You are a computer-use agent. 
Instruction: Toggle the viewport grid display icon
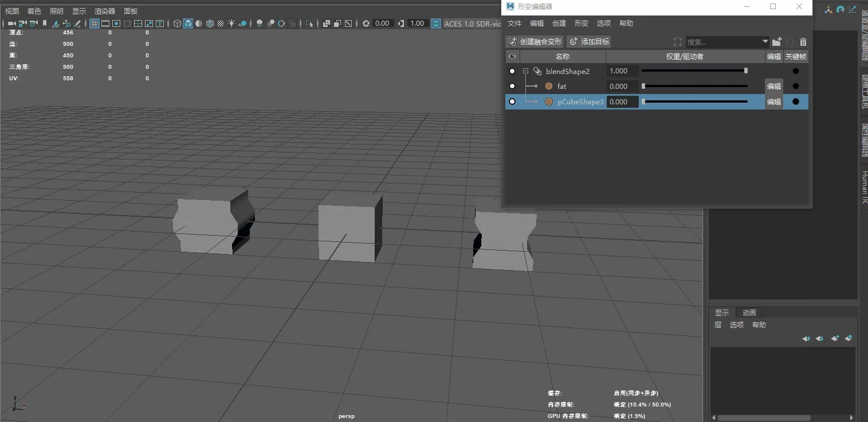click(x=95, y=24)
